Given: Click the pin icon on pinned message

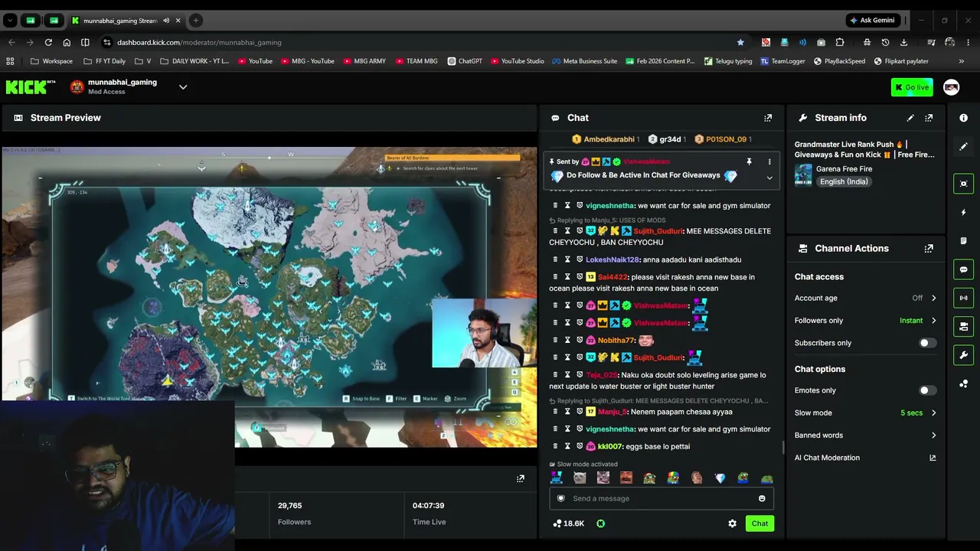Looking at the screenshot, I should [749, 161].
